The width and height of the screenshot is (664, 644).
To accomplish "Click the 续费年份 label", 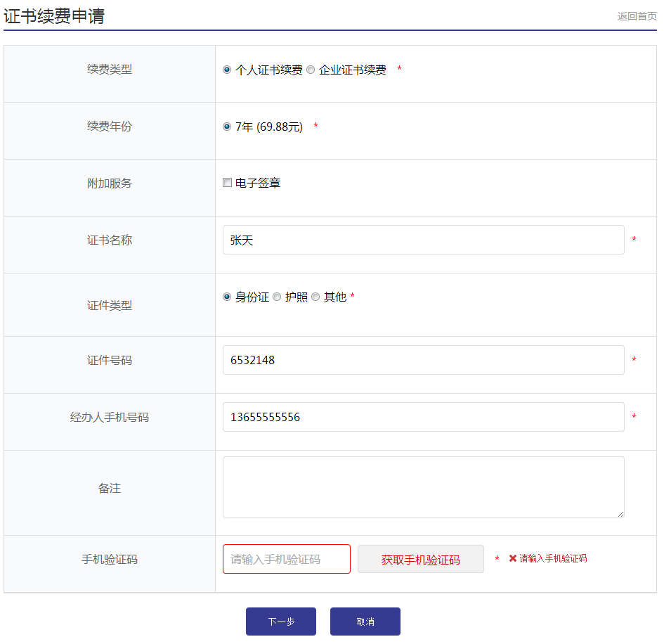I will click(110, 127).
